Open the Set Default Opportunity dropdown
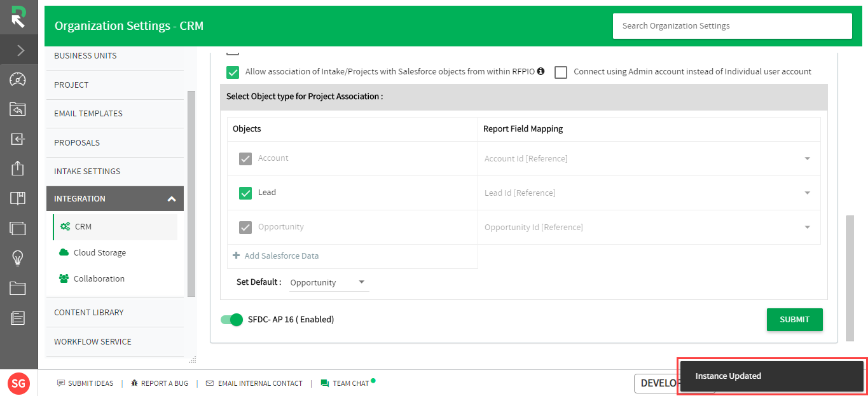The image size is (868, 396). pos(329,282)
